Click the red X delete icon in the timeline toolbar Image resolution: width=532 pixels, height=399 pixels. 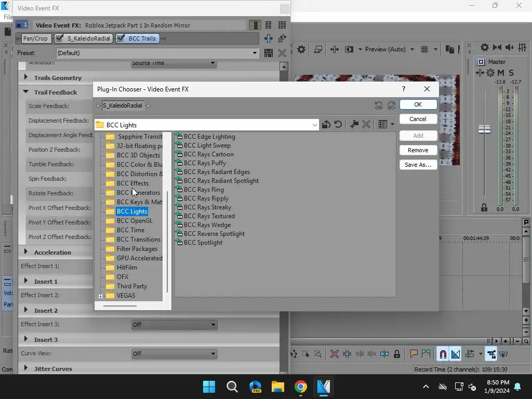coord(334,354)
